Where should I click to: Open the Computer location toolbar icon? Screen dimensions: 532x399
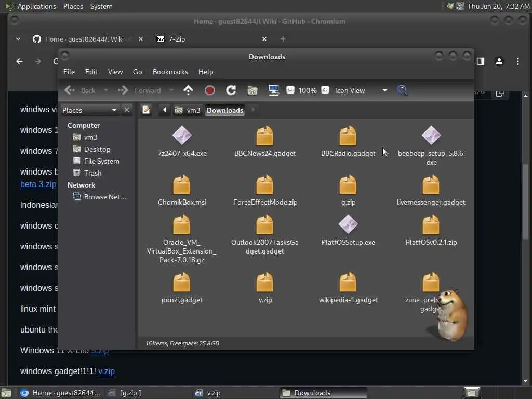point(274,90)
